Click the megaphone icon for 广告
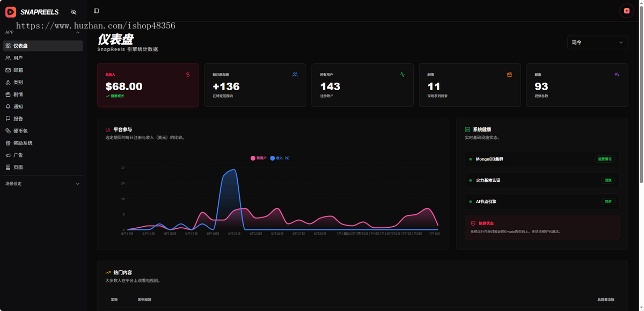 [8, 155]
